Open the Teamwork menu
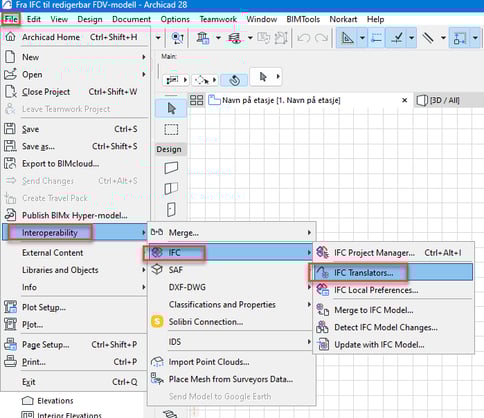 [x=218, y=19]
